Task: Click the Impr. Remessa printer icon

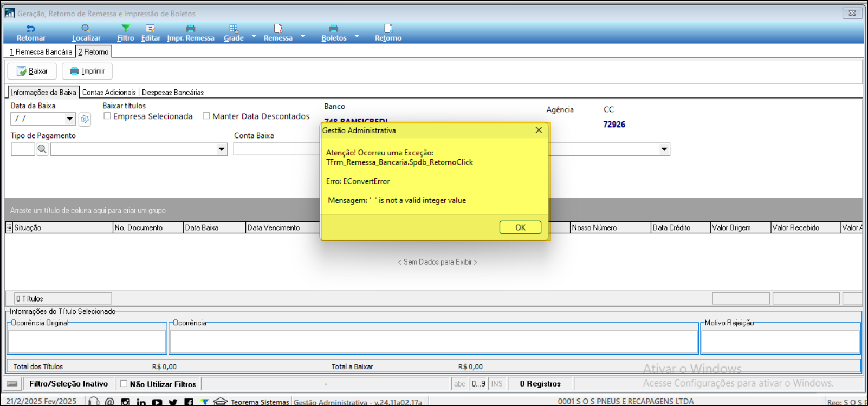Action: click(x=191, y=29)
